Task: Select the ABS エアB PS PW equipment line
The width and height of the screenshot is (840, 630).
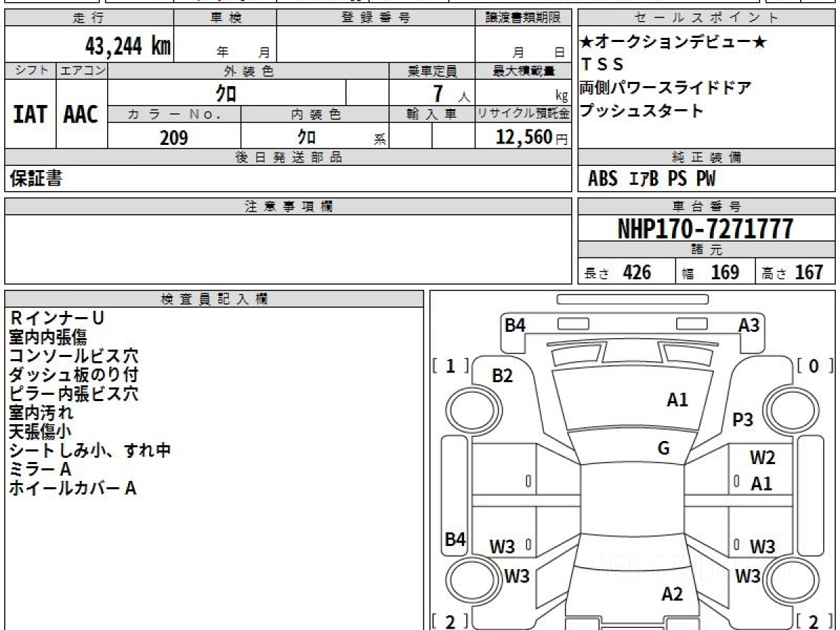Action: [652, 179]
